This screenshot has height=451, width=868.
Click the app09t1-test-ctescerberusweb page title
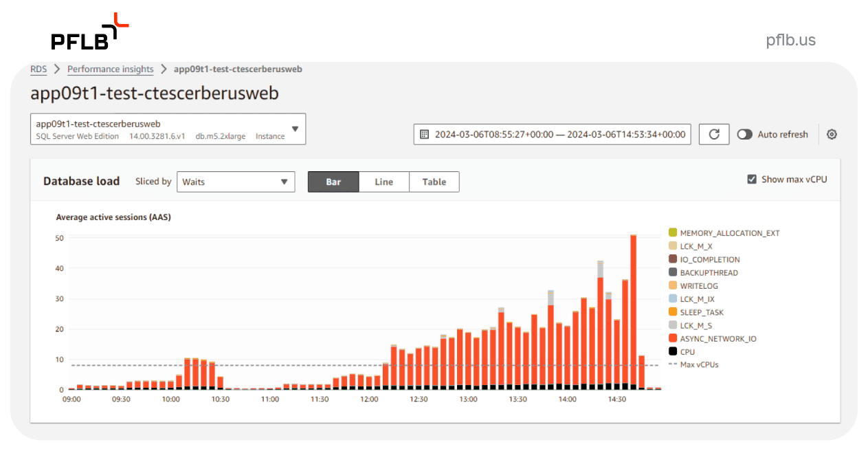[155, 93]
